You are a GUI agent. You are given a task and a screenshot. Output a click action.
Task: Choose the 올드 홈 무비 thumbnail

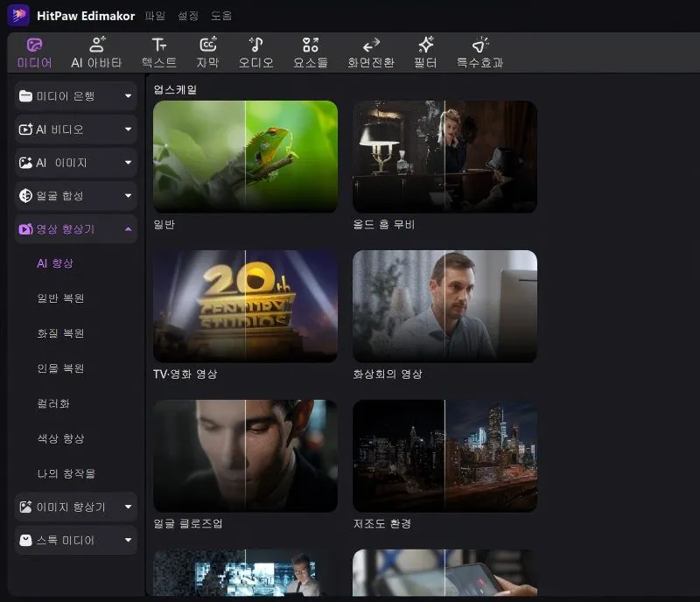click(444, 157)
